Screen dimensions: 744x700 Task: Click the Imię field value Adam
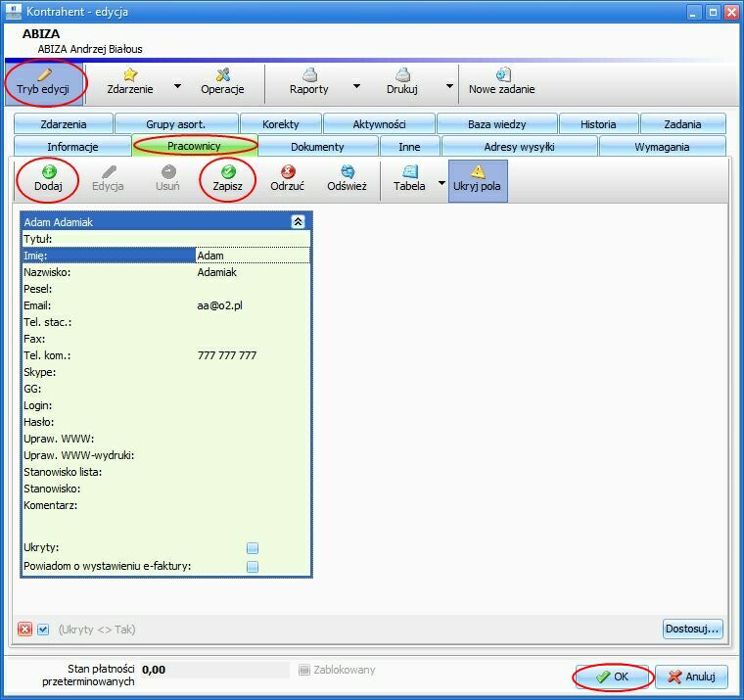(x=253, y=256)
